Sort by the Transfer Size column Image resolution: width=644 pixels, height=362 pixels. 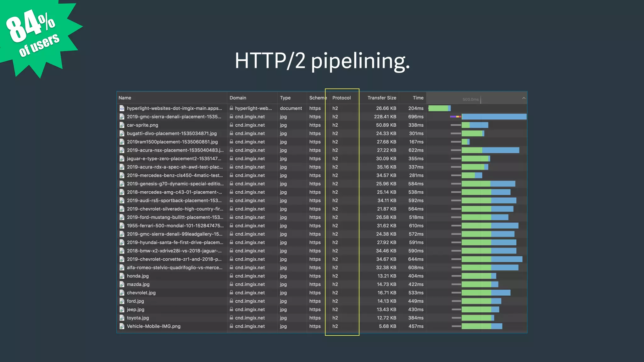382,98
